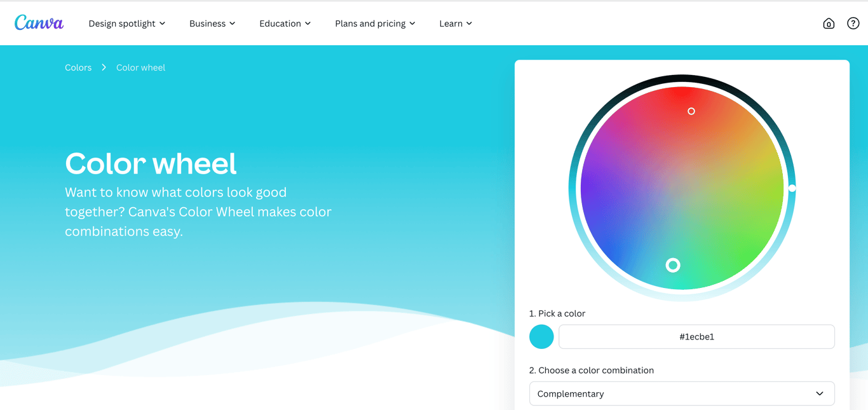Click the Canva logo

pyautogui.click(x=39, y=23)
